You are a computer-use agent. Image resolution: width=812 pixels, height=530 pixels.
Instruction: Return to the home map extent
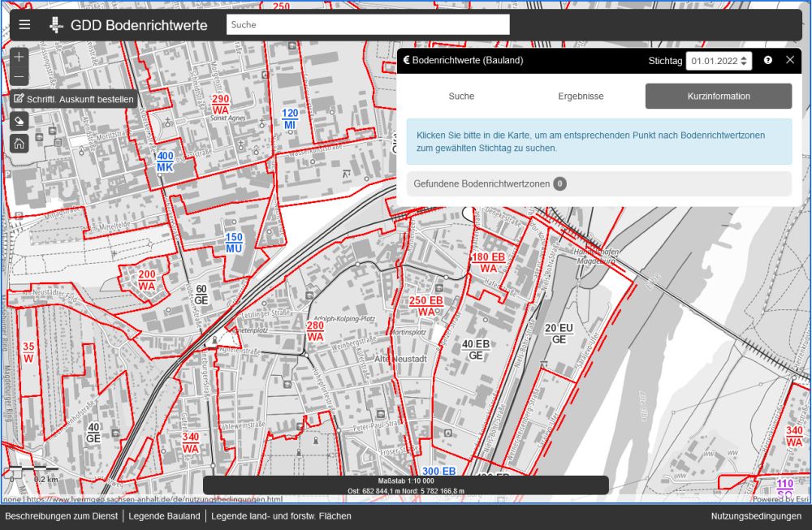coord(19,144)
